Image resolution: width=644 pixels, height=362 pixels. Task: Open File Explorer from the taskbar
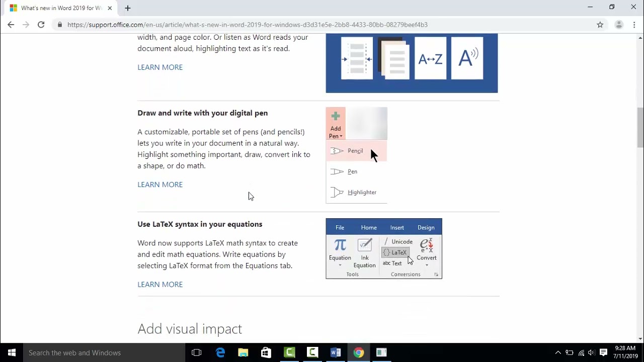[x=243, y=352]
